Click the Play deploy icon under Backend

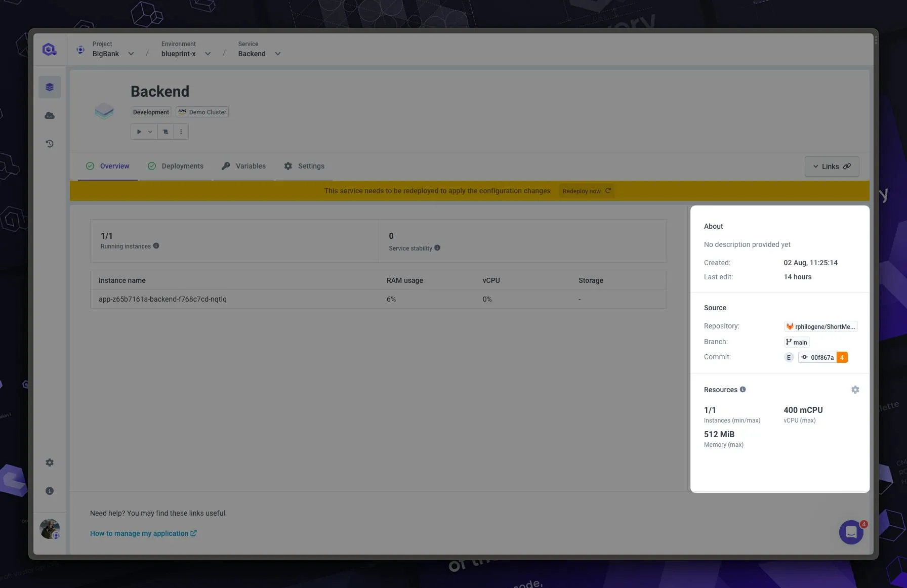click(x=139, y=132)
